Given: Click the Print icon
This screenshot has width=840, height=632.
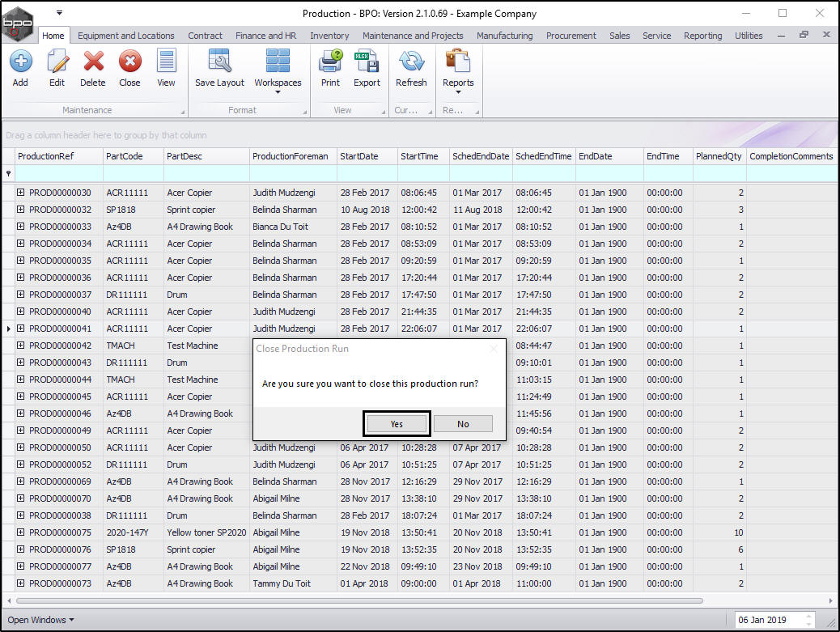Looking at the screenshot, I should (330, 68).
